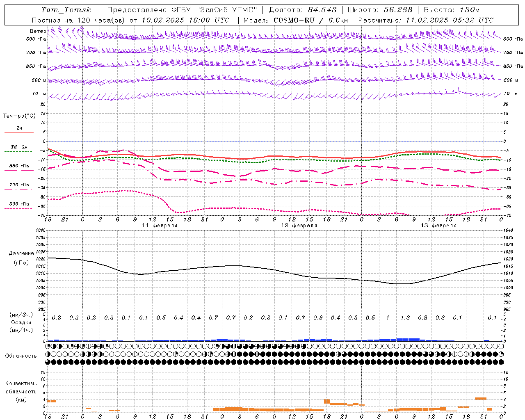Click the 'Tom_Tomsk' station title

tap(66, 10)
